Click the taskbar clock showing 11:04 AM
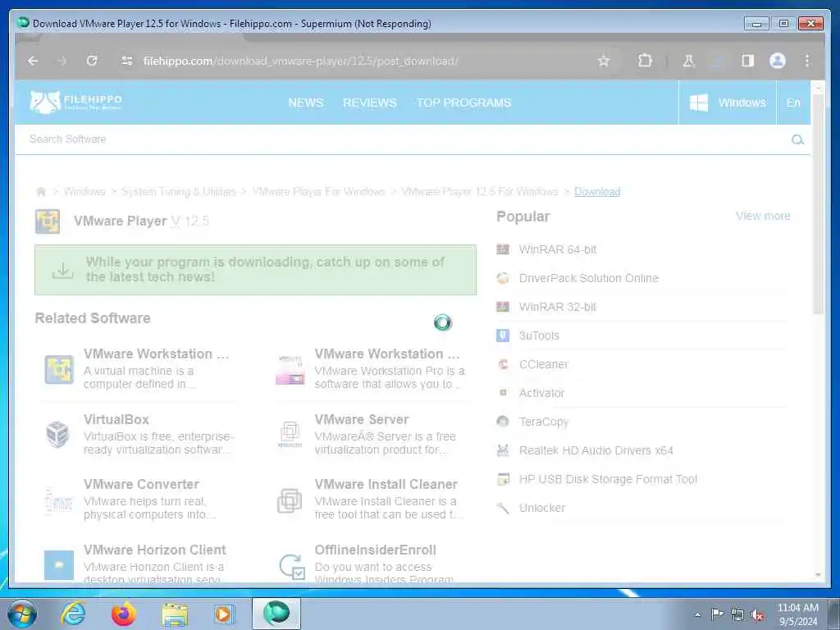 coord(797,614)
